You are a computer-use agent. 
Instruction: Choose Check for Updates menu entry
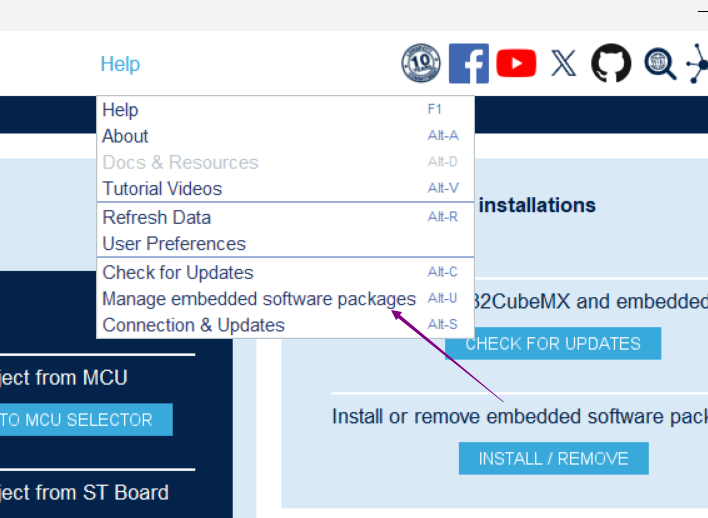click(285, 272)
